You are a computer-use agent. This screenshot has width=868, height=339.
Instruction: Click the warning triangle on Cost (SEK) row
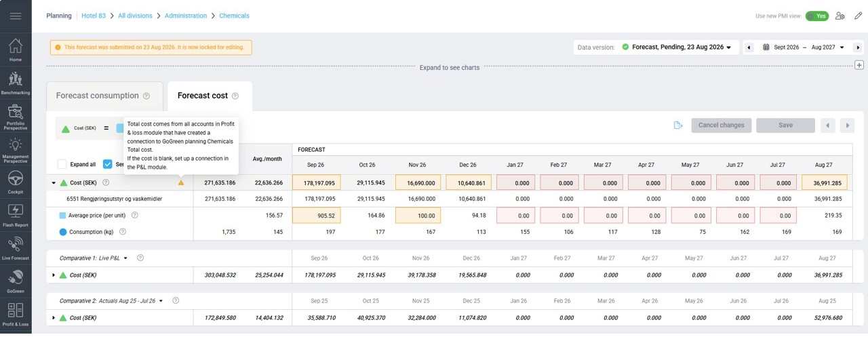pos(181,182)
